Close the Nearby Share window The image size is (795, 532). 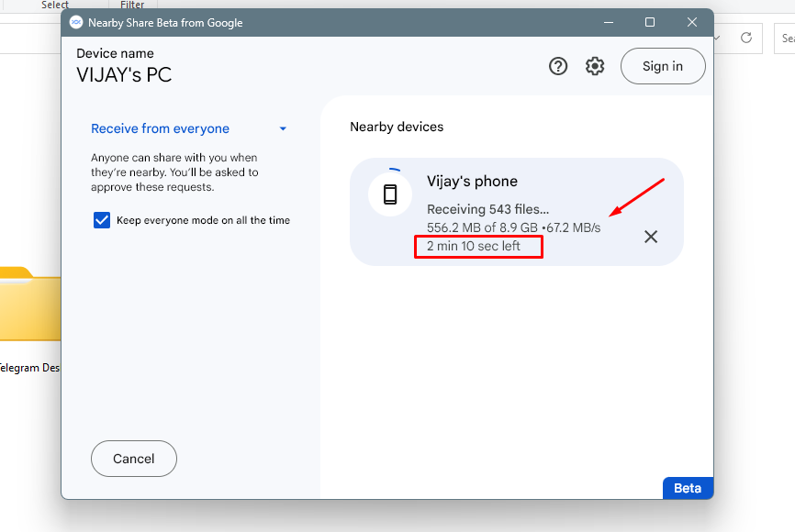pos(691,22)
